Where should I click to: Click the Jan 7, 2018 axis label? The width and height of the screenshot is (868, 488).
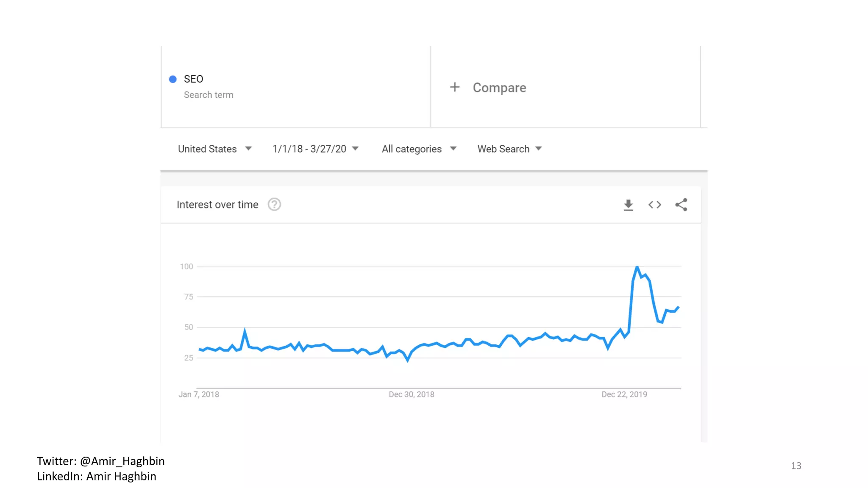point(199,394)
